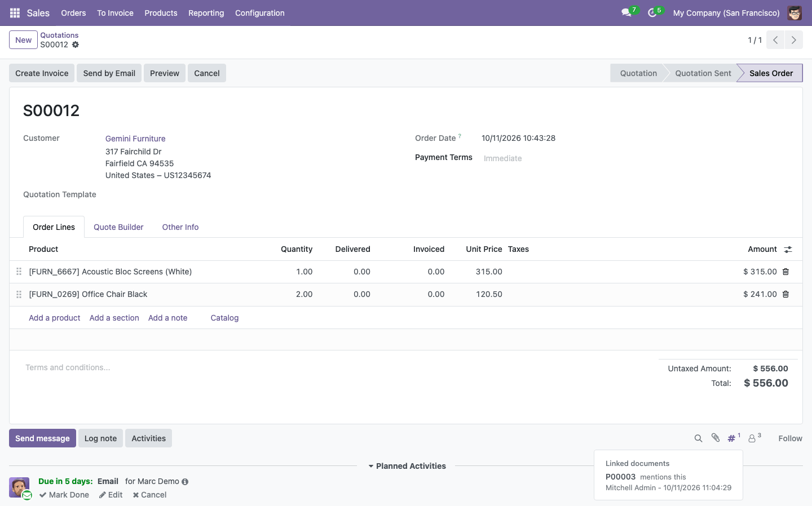
Task: Click the user avatar in the top bar
Action: (x=795, y=13)
